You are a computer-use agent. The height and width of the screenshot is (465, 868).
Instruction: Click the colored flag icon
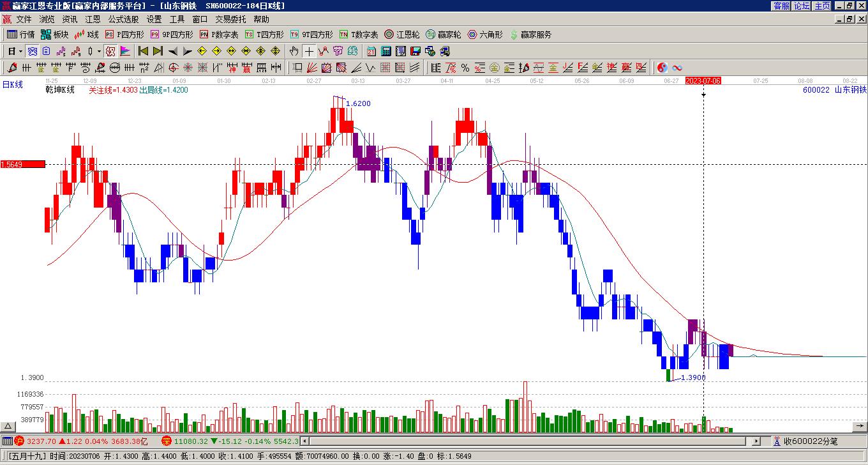(125, 51)
